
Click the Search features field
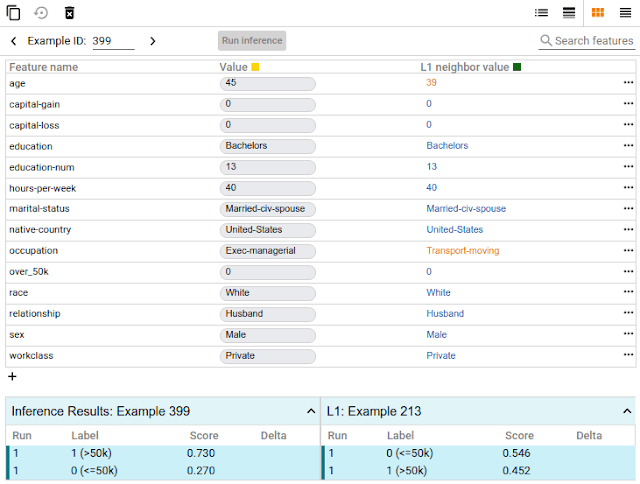click(593, 41)
